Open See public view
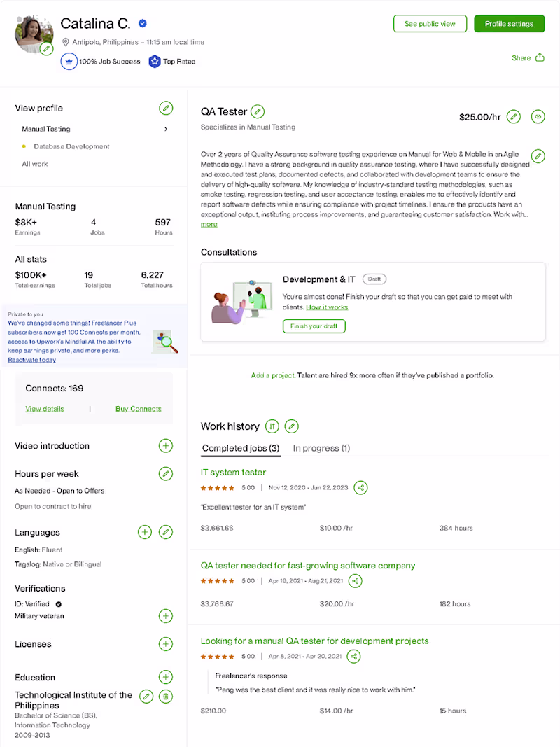 [x=430, y=24]
